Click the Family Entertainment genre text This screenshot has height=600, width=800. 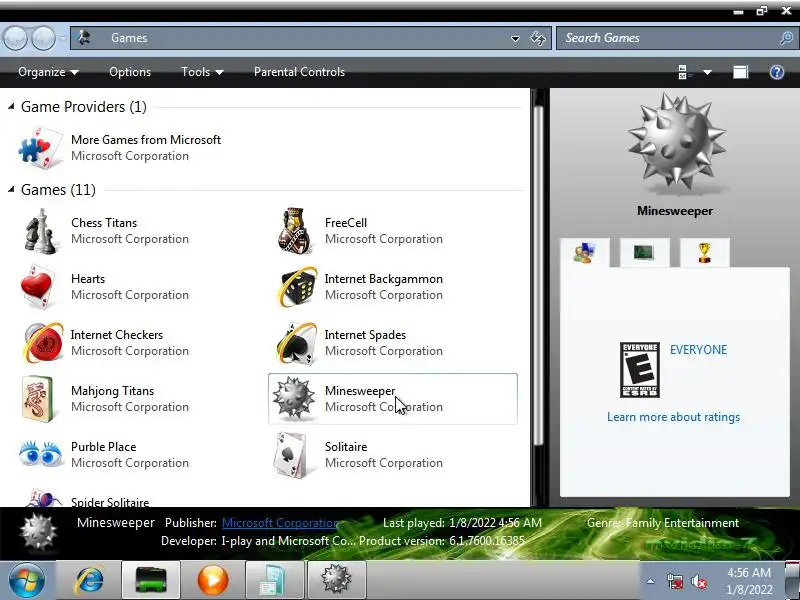click(x=682, y=523)
